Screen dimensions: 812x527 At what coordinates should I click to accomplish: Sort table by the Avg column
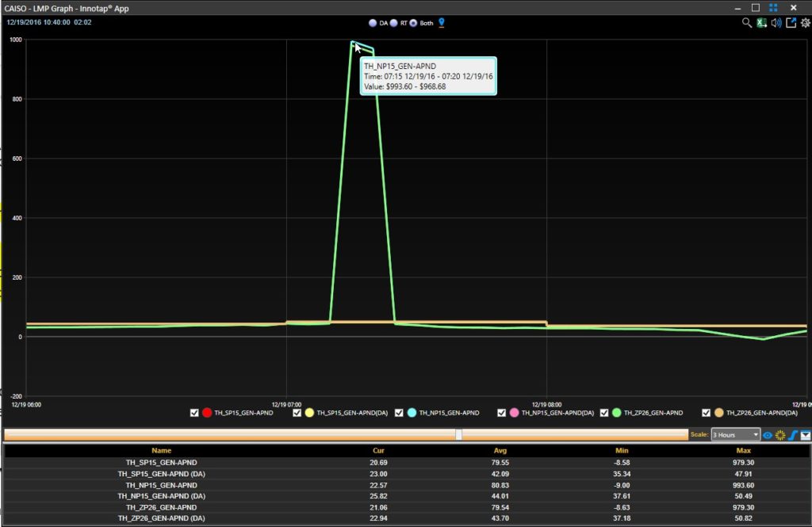[500, 451]
